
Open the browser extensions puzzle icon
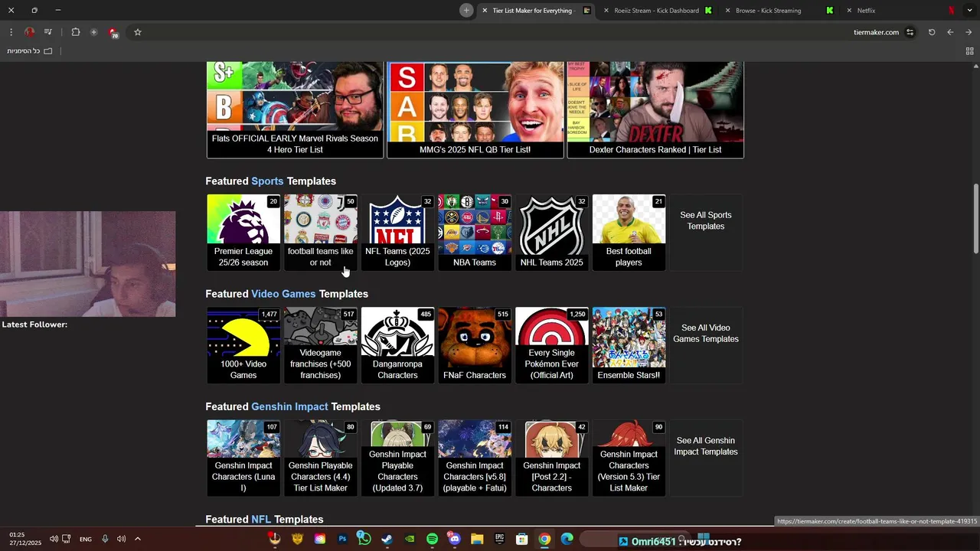pyautogui.click(x=75, y=32)
